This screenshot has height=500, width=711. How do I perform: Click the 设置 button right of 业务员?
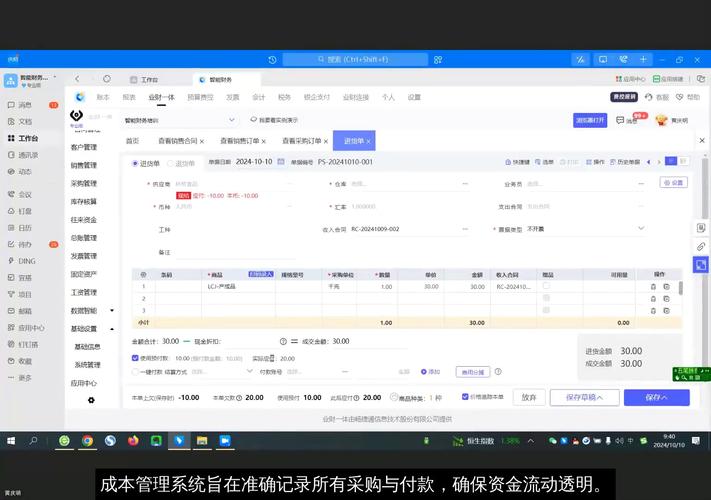(673, 183)
